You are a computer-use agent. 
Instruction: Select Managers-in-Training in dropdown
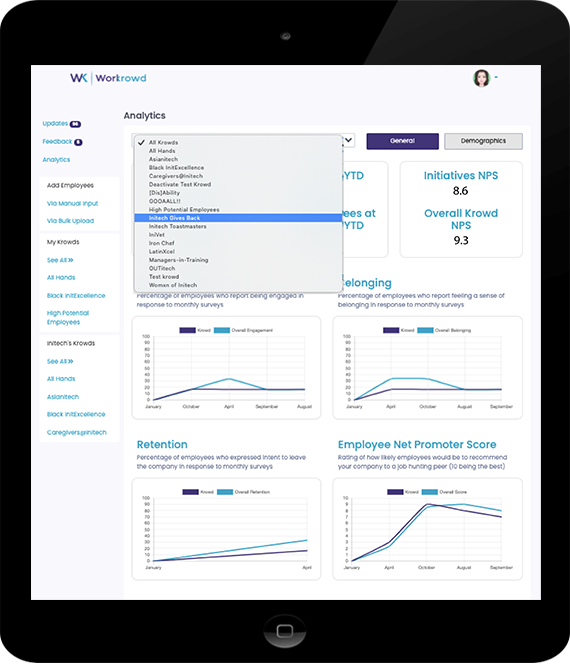click(238, 260)
